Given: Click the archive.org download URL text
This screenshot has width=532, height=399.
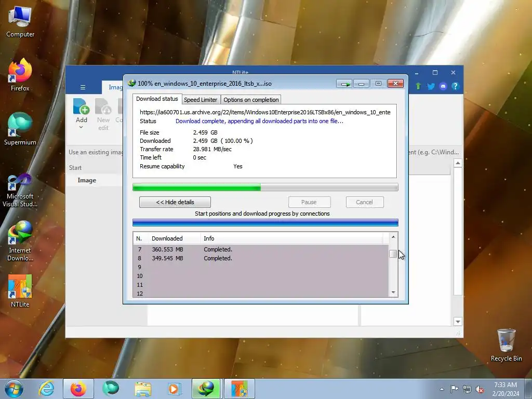Looking at the screenshot, I should point(265,112).
